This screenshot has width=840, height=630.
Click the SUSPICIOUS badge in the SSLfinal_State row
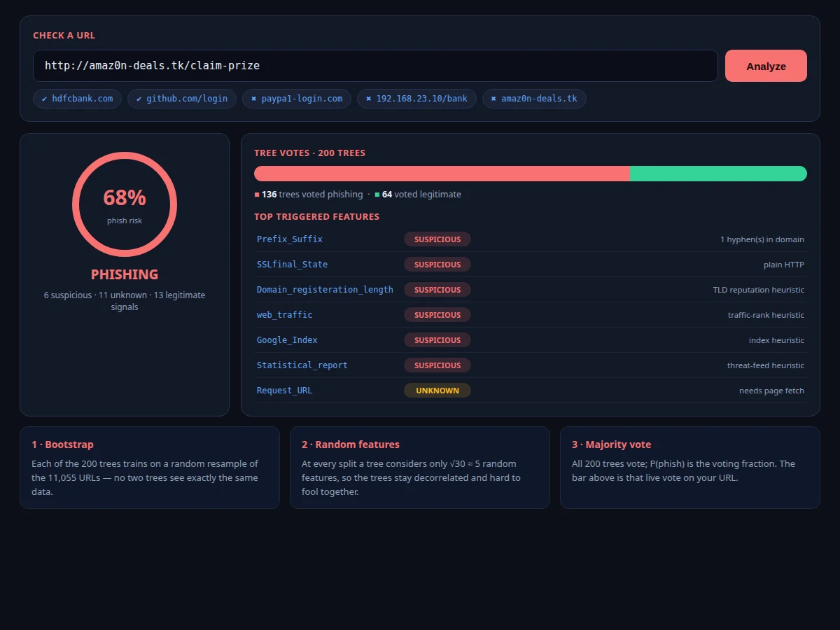437,265
